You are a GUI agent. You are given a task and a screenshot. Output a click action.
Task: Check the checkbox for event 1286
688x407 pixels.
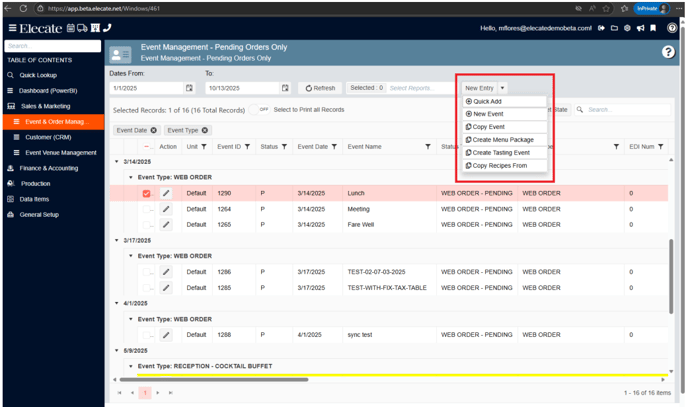click(x=147, y=272)
